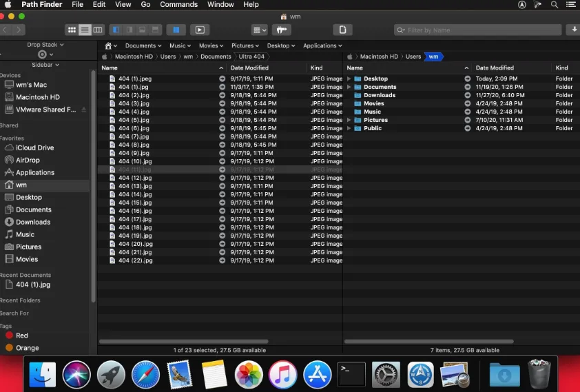
Task: Click the download arrow at toolbar end
Action: point(574,30)
